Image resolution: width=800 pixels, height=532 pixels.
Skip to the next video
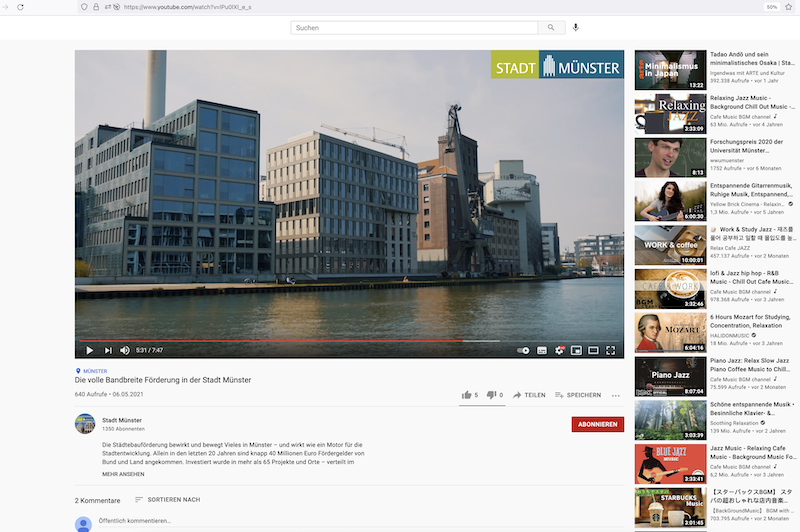108,350
